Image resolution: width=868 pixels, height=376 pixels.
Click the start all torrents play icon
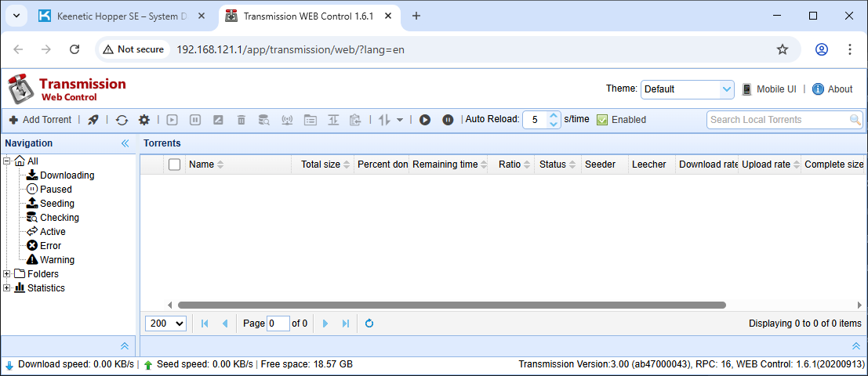(x=424, y=120)
